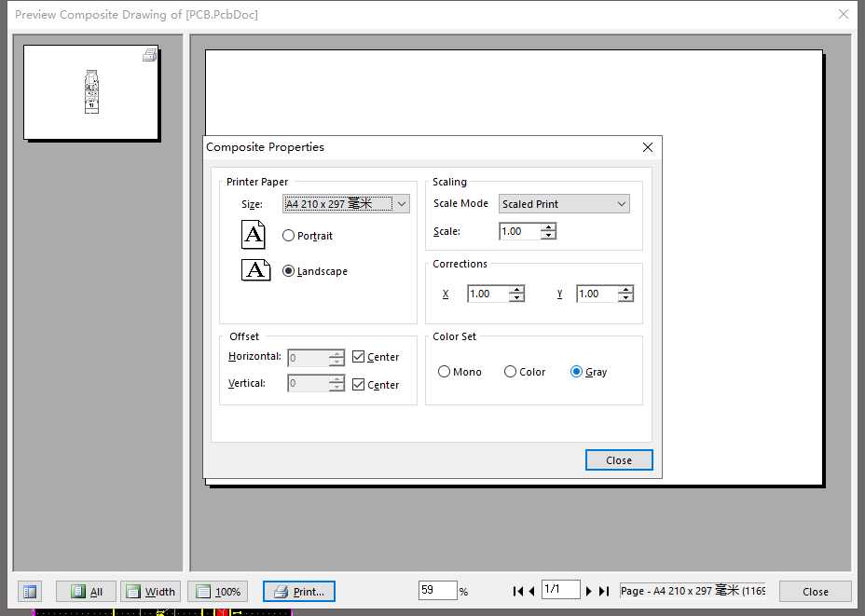Increase the X correction spinner
This screenshot has height=616, width=865.
tap(516, 290)
